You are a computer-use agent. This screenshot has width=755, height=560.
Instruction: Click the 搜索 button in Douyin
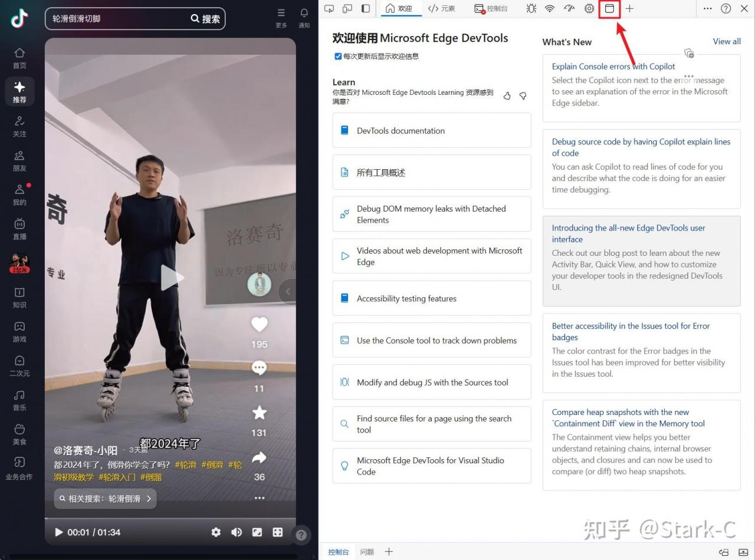pyautogui.click(x=205, y=19)
